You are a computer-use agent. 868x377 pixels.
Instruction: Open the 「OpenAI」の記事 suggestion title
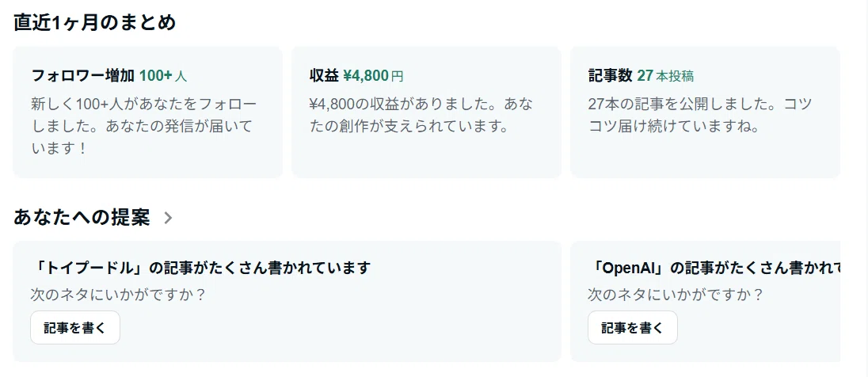click(714, 268)
